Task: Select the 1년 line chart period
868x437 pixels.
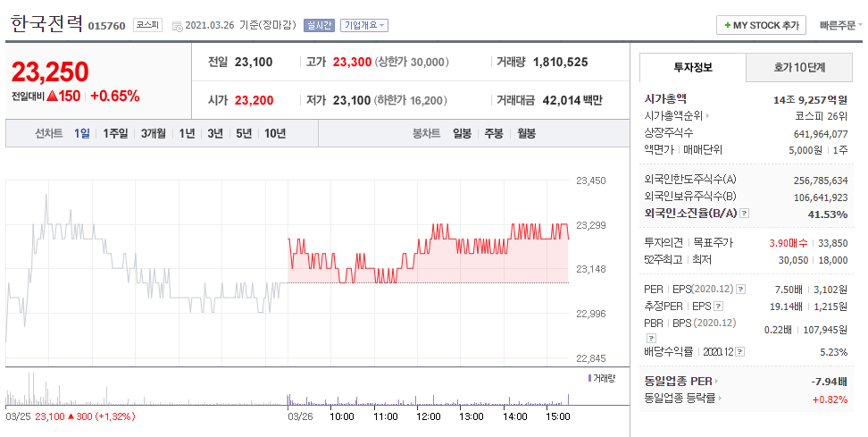Action: [187, 133]
